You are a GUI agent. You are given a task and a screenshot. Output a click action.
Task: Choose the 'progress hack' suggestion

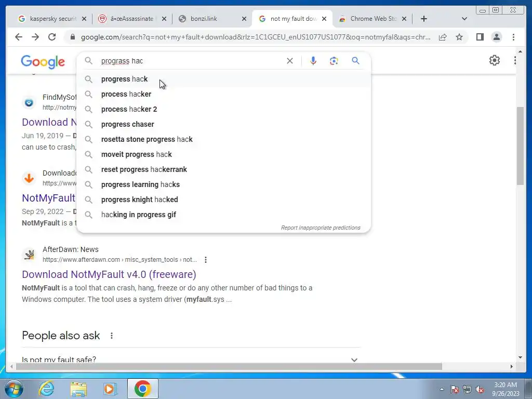[x=223, y=79]
